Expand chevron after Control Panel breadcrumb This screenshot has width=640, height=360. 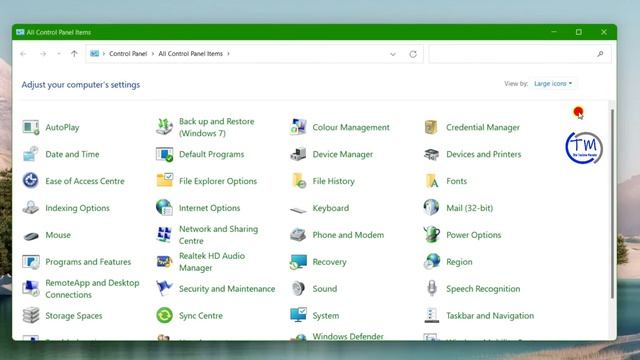153,54
